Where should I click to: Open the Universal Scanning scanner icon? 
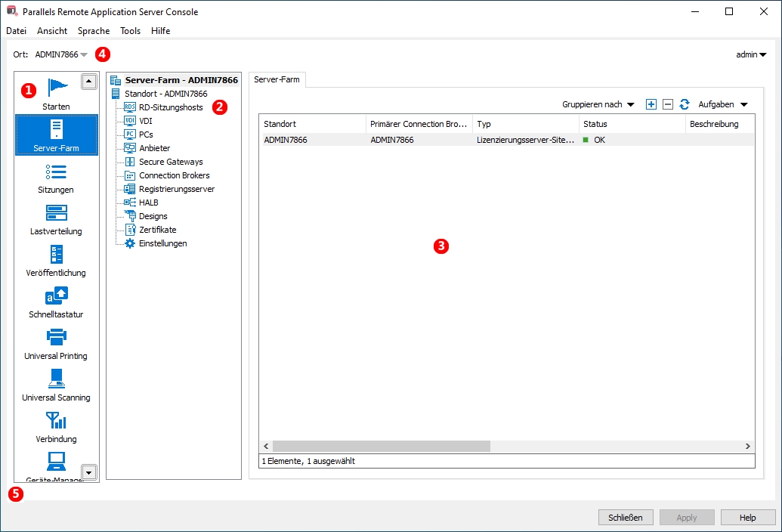[x=57, y=379]
